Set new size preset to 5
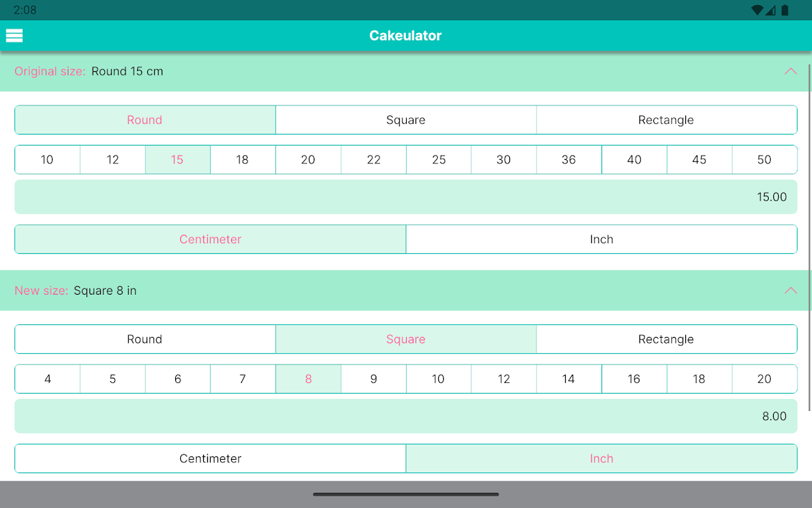This screenshot has width=812, height=508. [113, 378]
